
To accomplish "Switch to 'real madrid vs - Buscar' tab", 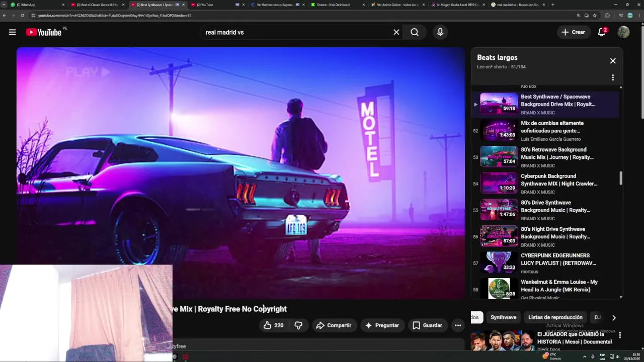I will 517,5.
